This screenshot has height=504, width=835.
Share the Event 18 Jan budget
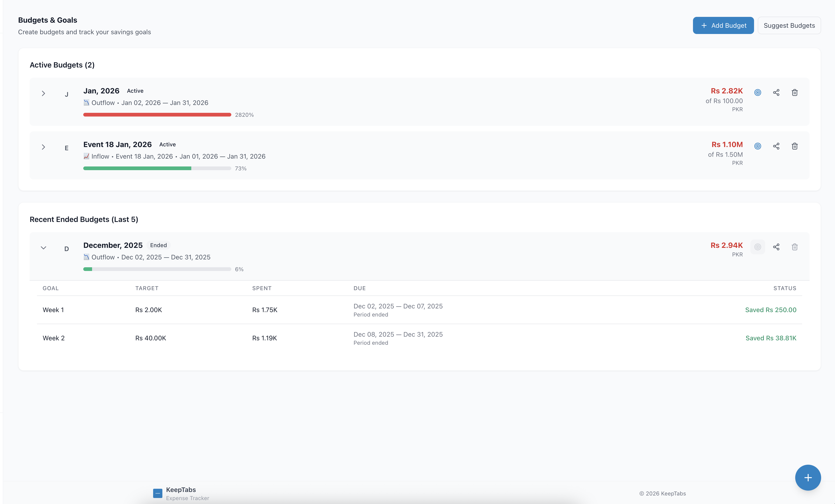(776, 146)
